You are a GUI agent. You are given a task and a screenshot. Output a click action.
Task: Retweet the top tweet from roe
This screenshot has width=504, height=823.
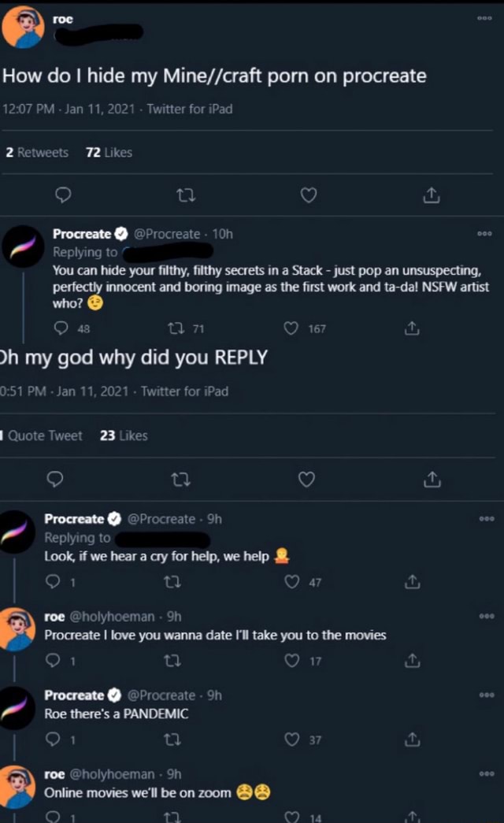[x=185, y=195]
